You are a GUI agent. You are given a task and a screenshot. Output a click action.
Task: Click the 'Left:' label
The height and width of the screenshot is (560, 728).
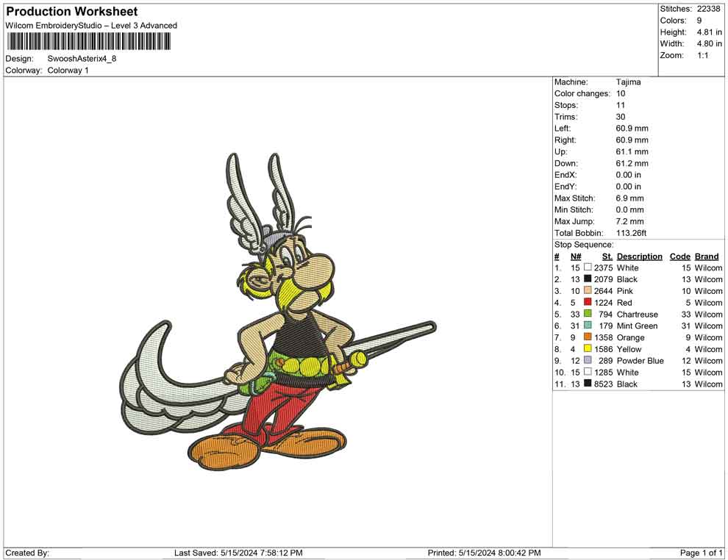(x=563, y=129)
